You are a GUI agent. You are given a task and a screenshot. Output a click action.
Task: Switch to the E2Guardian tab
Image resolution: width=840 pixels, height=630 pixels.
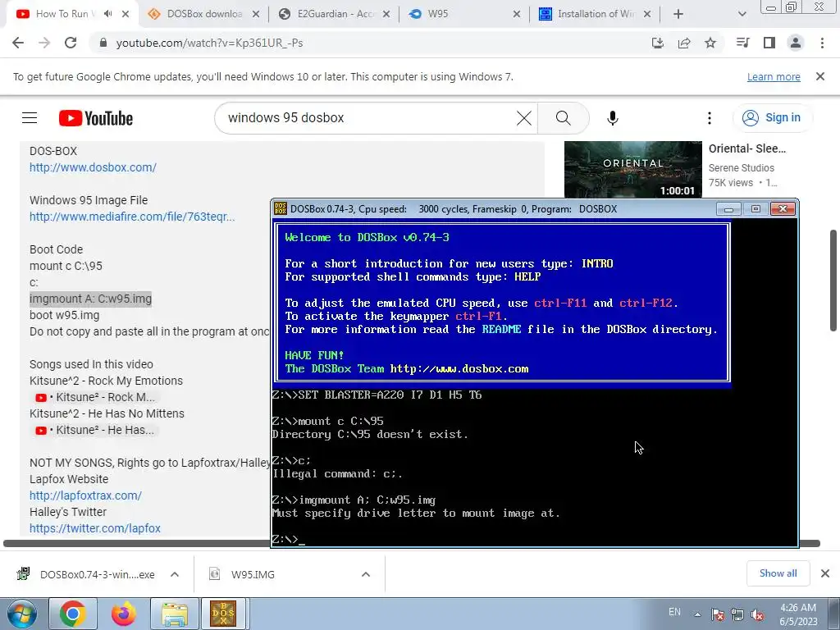click(x=335, y=14)
